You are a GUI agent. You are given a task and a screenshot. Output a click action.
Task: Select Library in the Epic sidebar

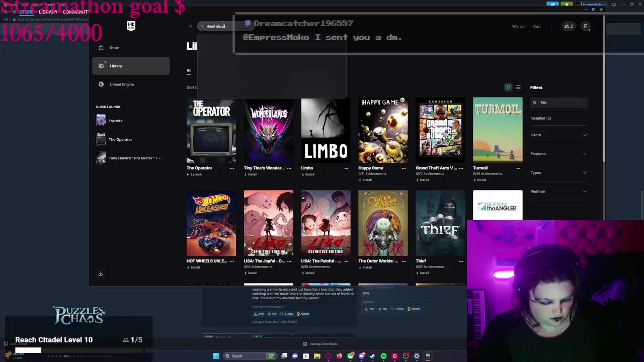131,66
